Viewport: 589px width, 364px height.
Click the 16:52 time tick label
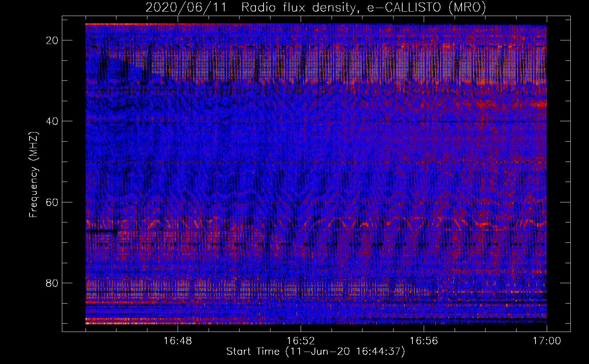pos(301,341)
